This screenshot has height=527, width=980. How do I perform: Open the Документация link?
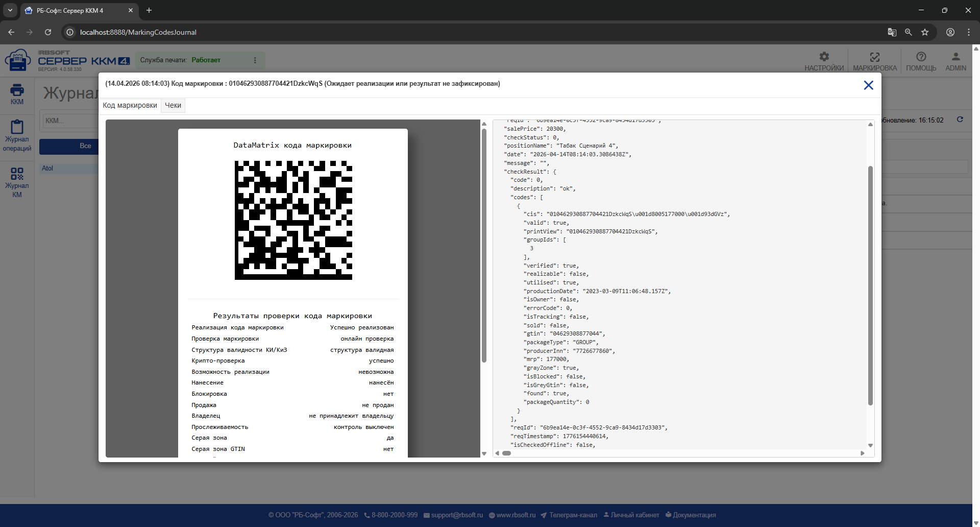691,515
